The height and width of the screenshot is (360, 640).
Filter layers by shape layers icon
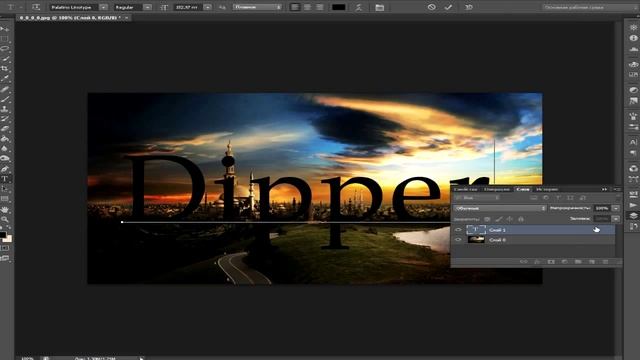570,198
